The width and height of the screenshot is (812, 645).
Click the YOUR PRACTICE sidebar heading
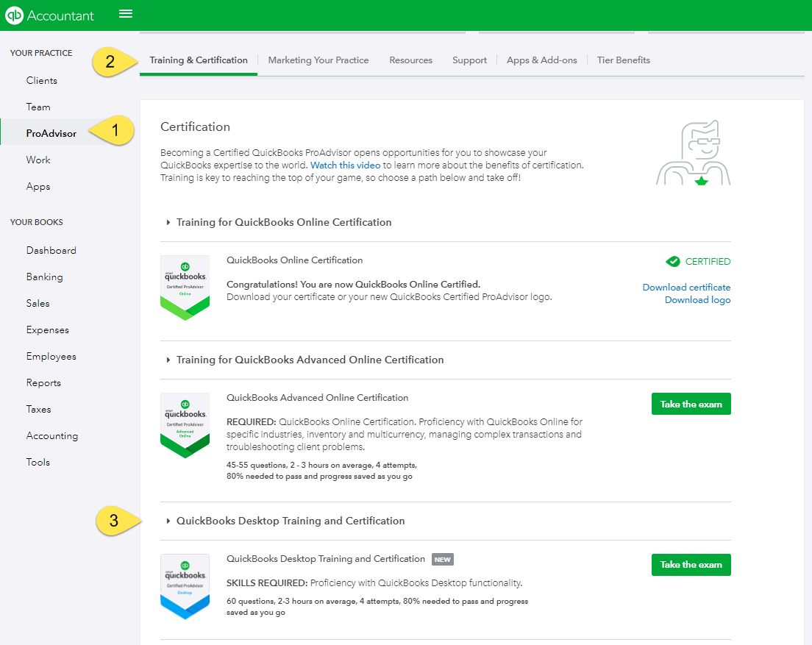point(41,53)
